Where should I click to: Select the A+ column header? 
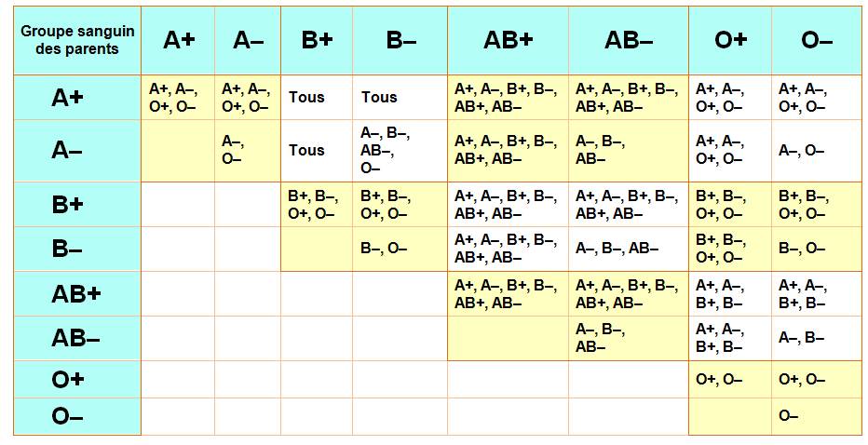178,40
